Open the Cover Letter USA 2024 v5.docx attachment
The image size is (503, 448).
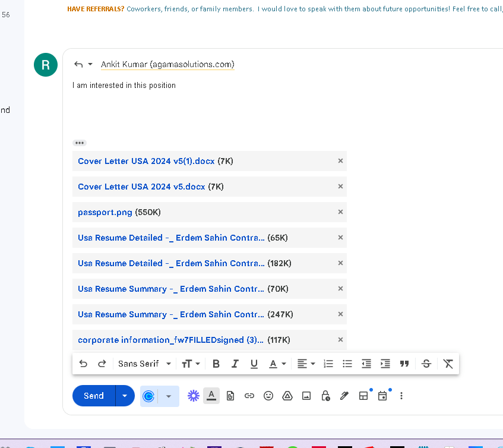point(141,187)
